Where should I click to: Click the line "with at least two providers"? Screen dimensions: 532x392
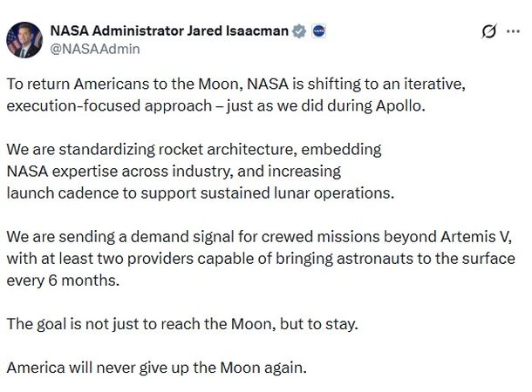261,258
